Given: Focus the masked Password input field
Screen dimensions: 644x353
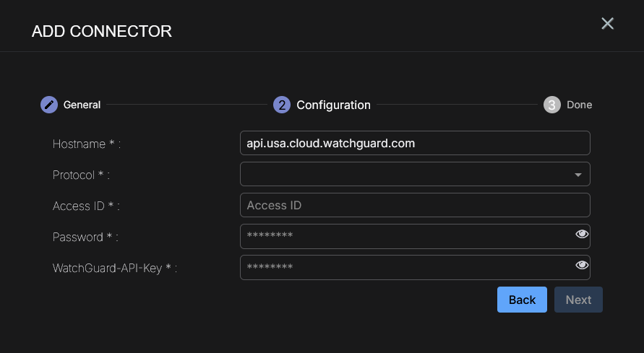Looking at the screenshot, I should tap(405, 236).
